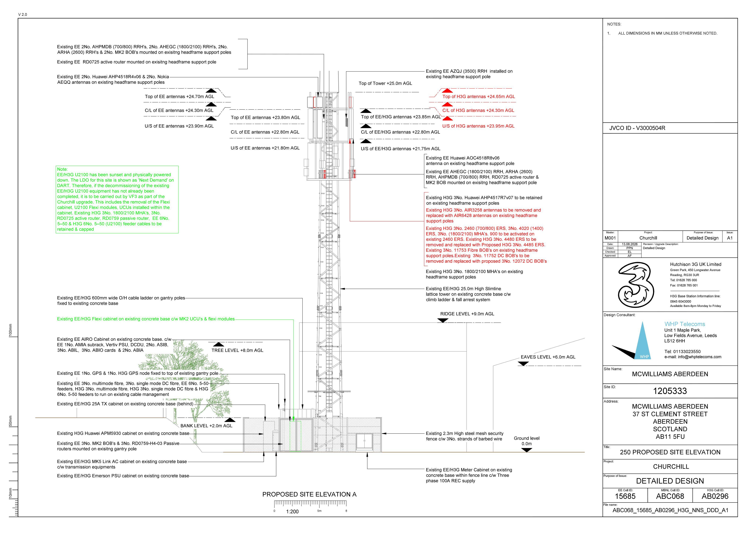
Task: Click the Master value M001
Action: point(610,238)
